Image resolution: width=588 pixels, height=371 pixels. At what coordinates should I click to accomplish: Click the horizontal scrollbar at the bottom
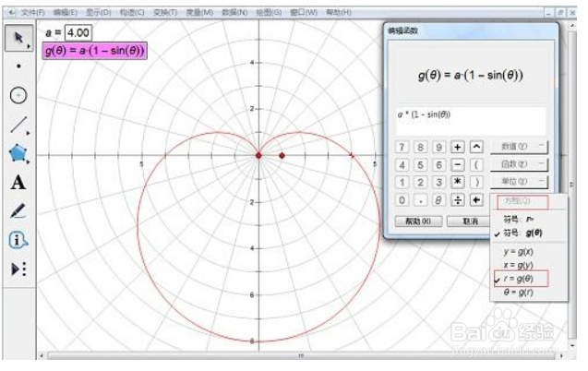pos(301,355)
